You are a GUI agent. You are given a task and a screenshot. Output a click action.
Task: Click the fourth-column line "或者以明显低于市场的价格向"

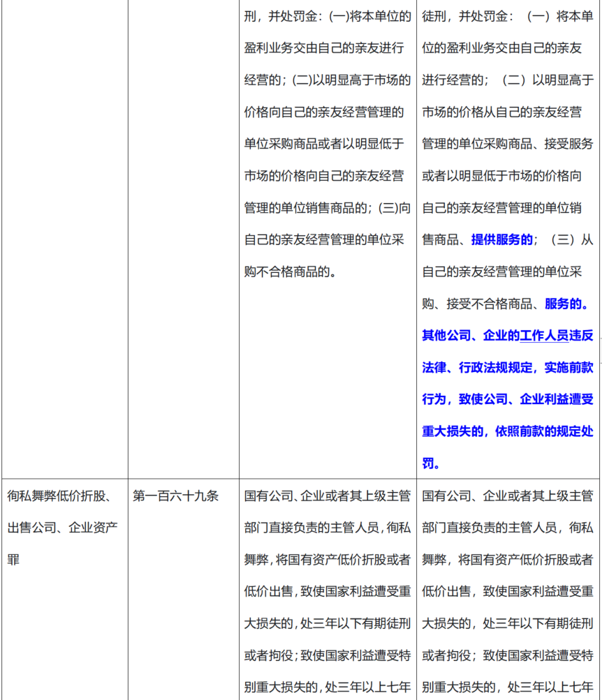[501, 176]
